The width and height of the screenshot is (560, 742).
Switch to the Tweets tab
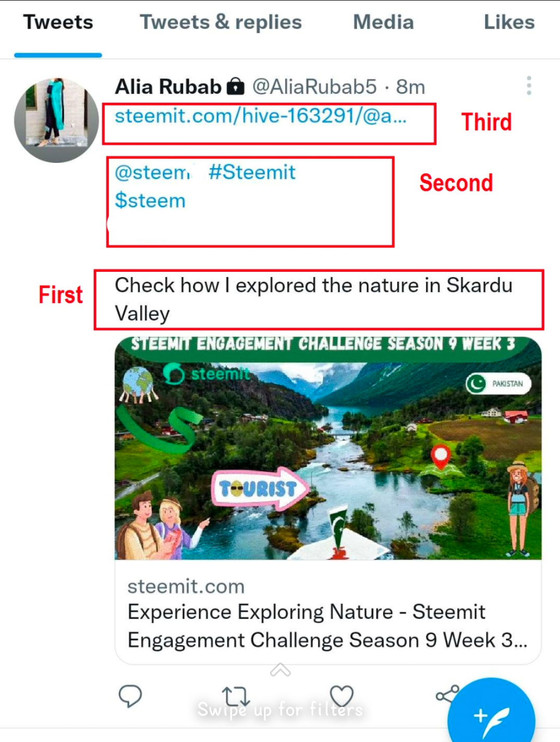click(x=58, y=22)
